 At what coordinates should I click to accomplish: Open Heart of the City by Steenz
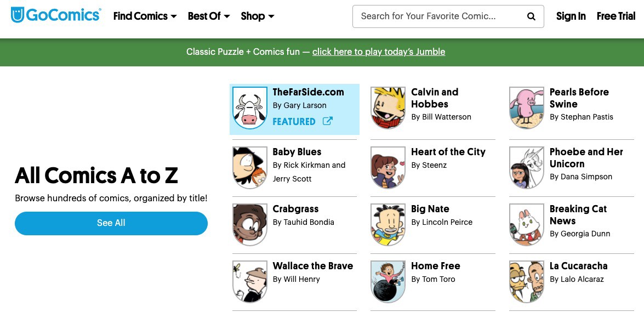click(448, 152)
